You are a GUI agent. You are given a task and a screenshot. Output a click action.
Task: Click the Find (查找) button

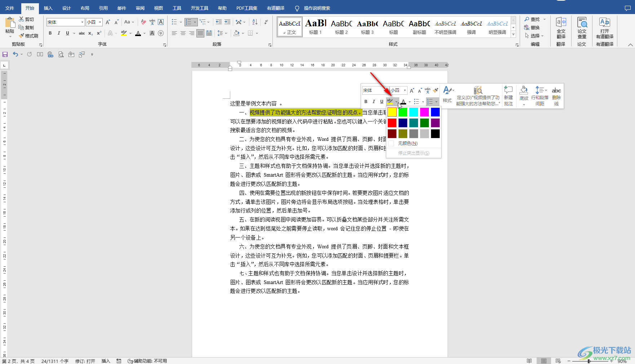click(532, 19)
